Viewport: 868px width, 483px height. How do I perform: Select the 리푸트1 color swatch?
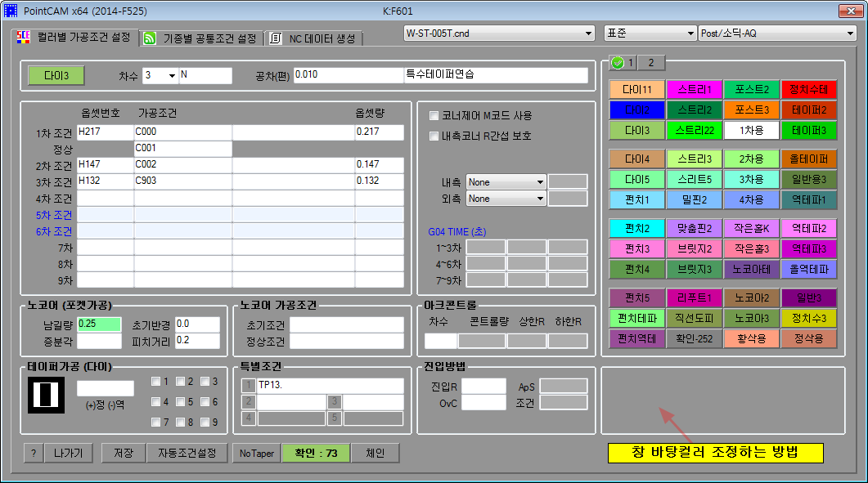tap(695, 297)
